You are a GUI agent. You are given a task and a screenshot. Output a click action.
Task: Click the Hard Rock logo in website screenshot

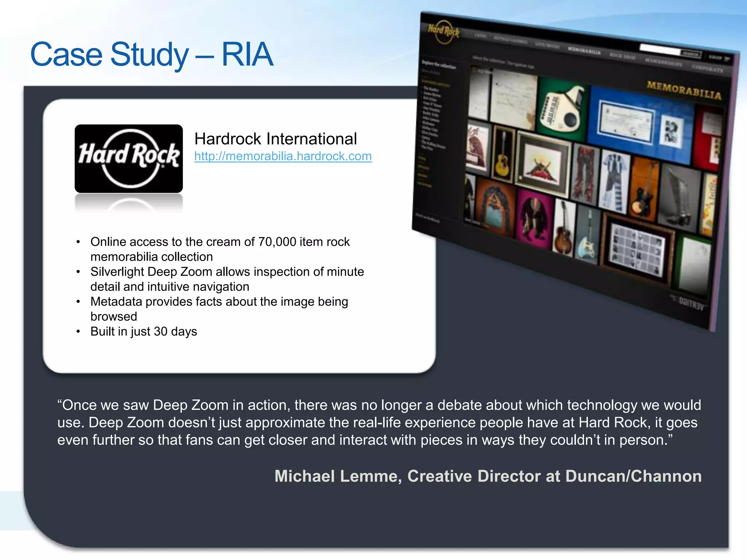pos(444,33)
